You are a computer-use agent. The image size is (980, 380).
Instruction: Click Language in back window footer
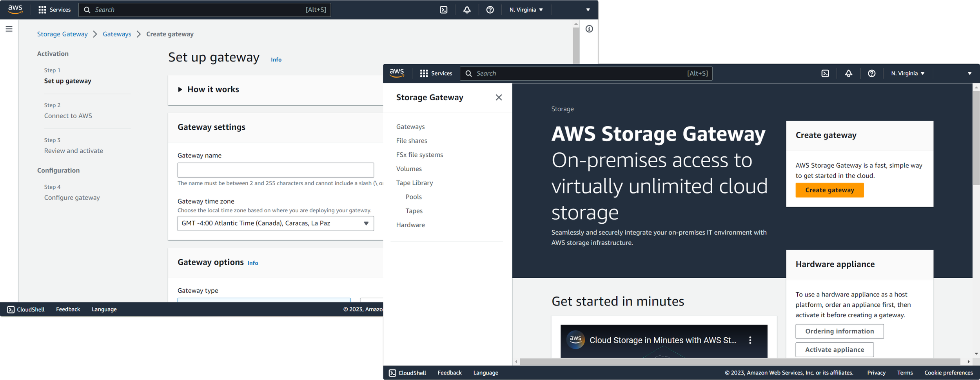coord(104,309)
